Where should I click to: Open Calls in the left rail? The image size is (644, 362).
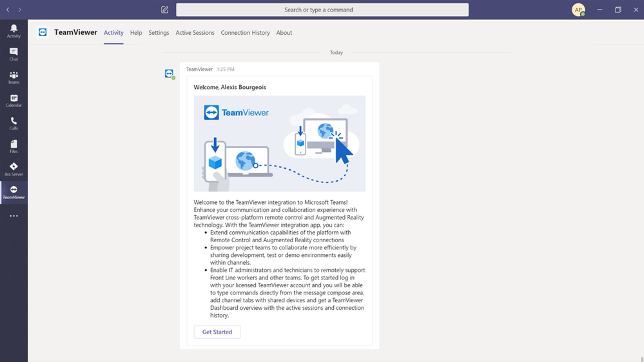14,123
